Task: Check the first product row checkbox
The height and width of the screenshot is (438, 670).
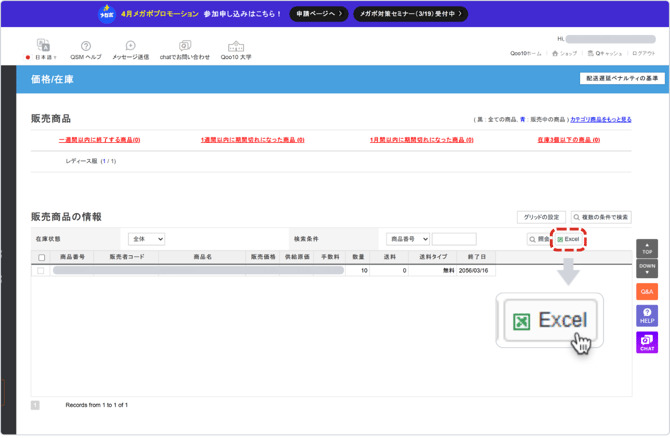Action: pyautogui.click(x=41, y=270)
